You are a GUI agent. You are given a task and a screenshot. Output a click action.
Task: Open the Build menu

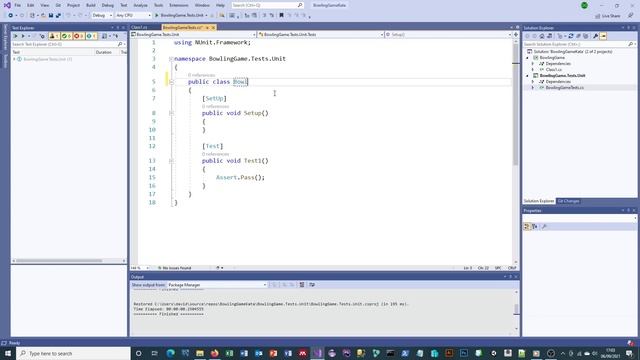point(91,5)
